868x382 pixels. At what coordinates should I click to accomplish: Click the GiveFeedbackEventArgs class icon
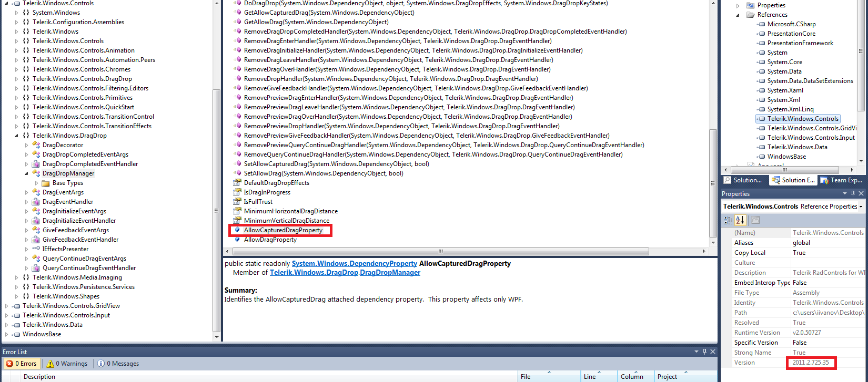(x=36, y=230)
